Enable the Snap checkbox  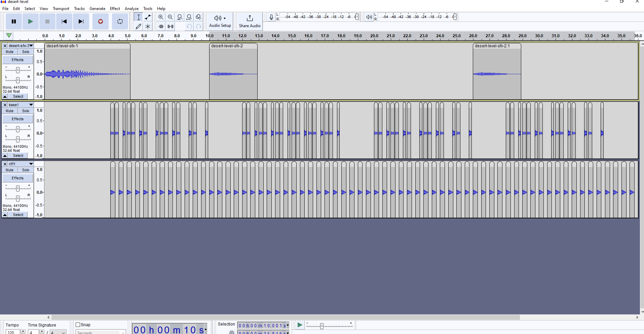point(78,325)
